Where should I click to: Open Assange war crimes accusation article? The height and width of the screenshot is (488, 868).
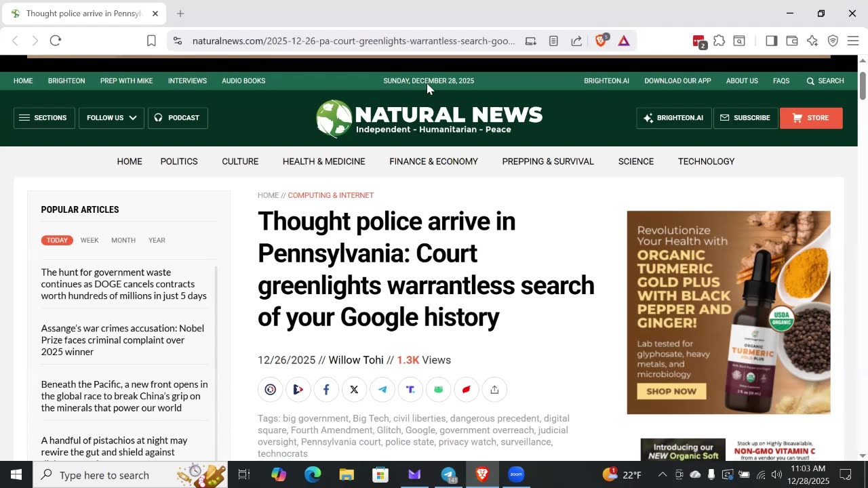click(x=123, y=340)
